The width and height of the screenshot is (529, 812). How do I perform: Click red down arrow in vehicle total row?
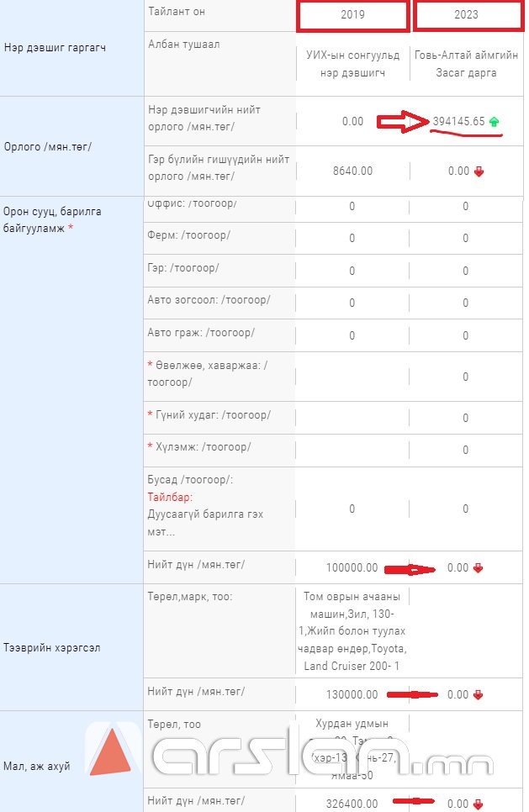point(479,695)
